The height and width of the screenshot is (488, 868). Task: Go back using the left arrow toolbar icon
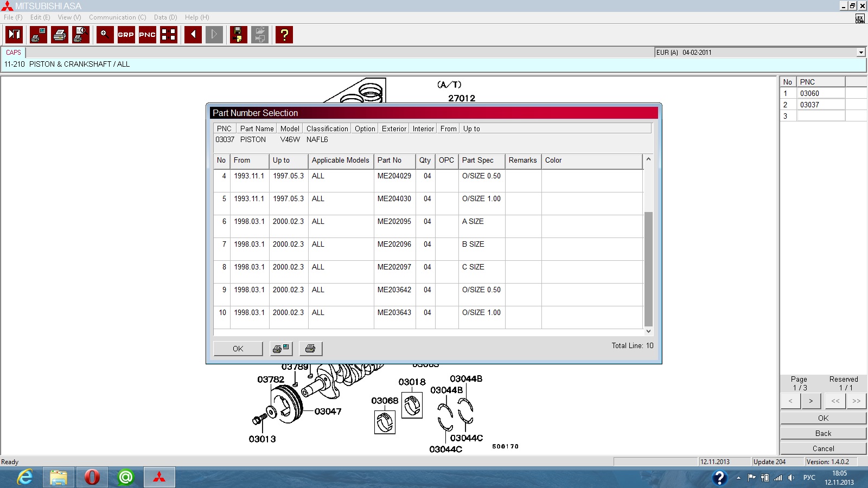(193, 35)
